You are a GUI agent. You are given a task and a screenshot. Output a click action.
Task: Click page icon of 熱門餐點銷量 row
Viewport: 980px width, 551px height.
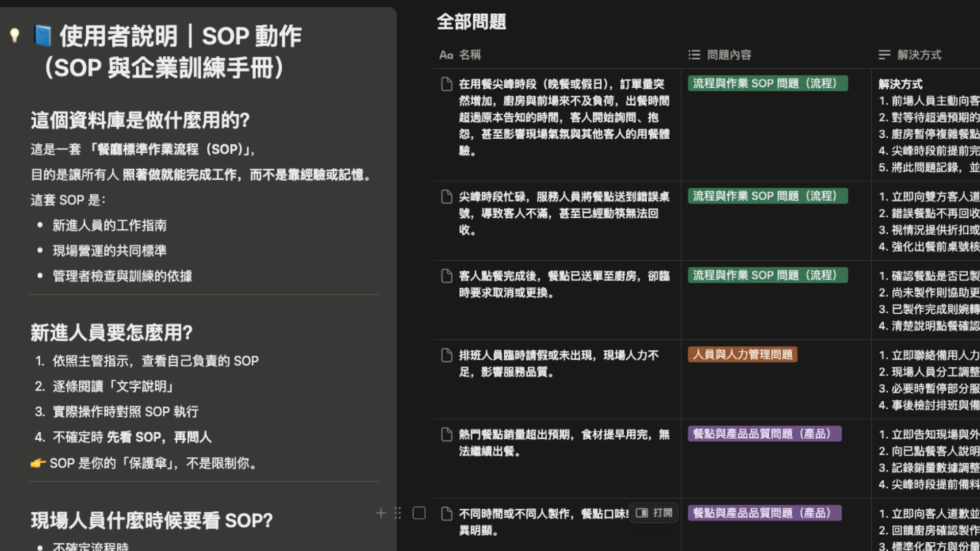[x=447, y=434]
